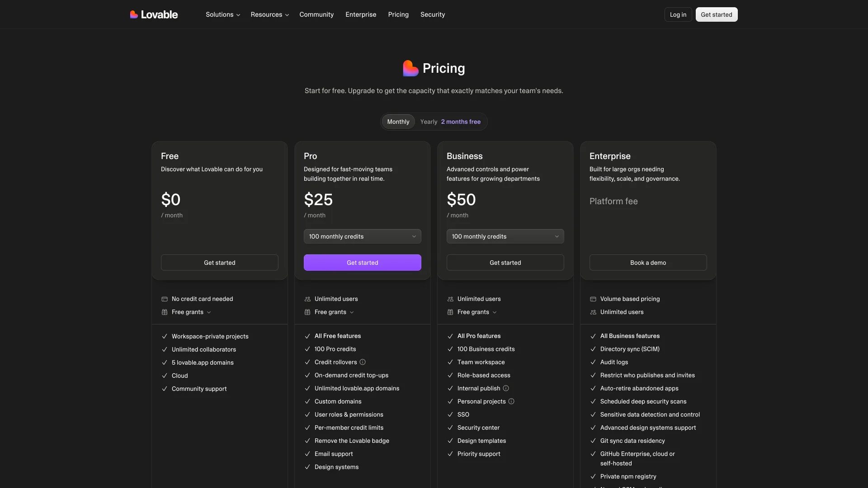Expand Free grants under the Free plan
Image resolution: width=868 pixels, height=488 pixels.
pyautogui.click(x=191, y=312)
